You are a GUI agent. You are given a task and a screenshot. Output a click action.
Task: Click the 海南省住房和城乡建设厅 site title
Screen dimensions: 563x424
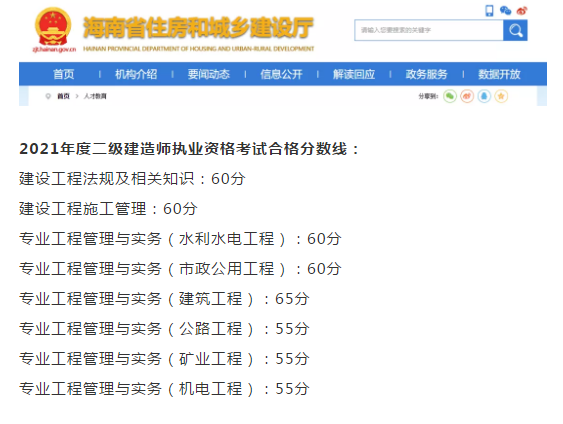tap(198, 28)
